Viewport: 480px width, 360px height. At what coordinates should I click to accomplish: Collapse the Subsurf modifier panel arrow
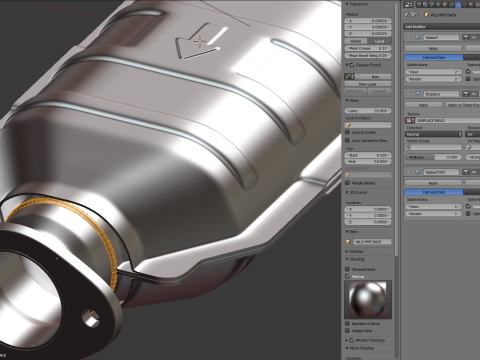[408, 37]
